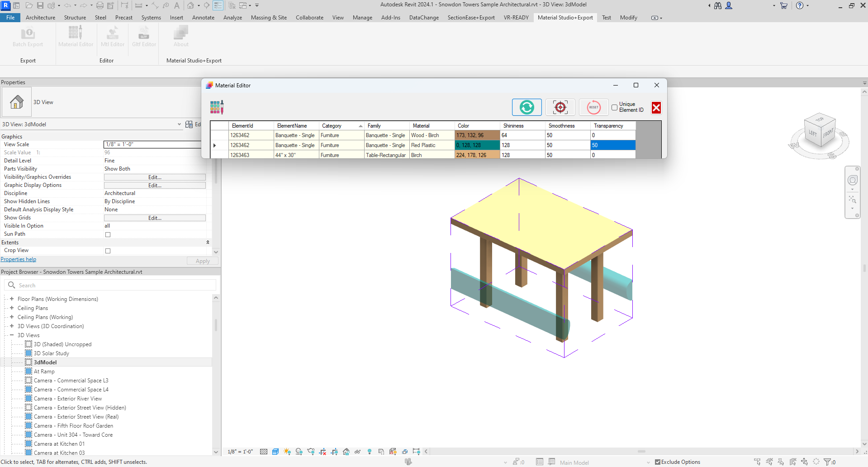Viewport: 868px width, 467px height.
Task: Click the green refresh icon in Material Editor
Action: click(x=526, y=107)
